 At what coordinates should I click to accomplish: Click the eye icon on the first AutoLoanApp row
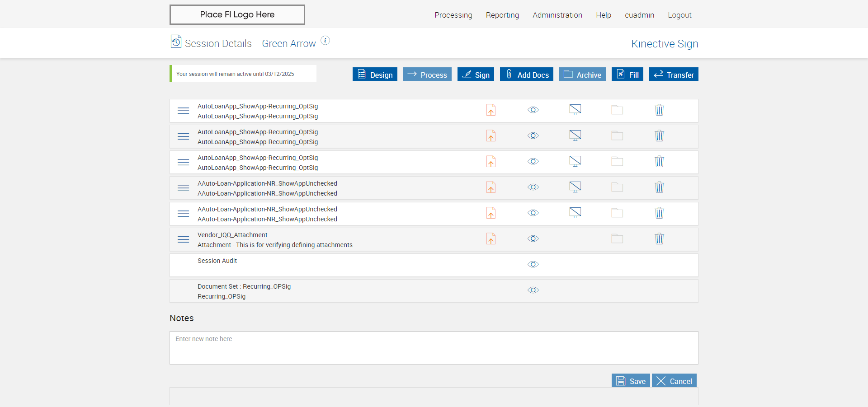click(533, 110)
